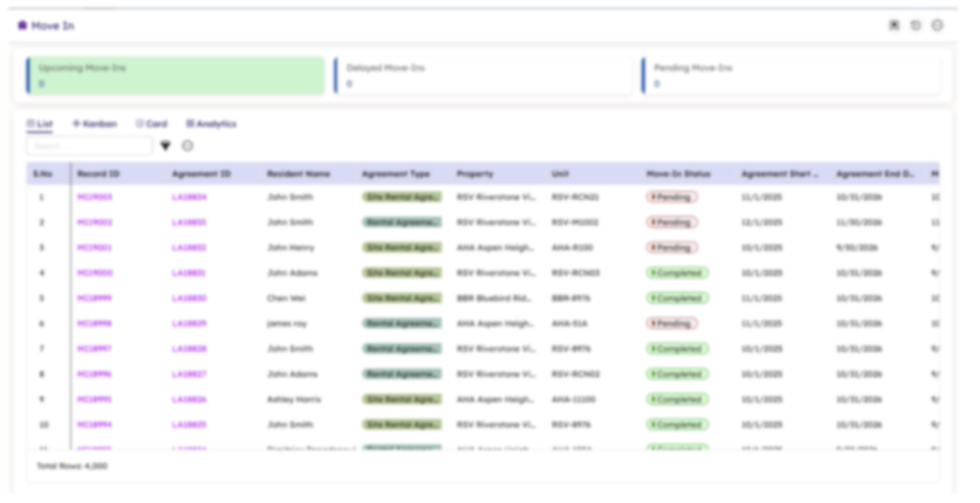Open the Analytics view tab
Image resolution: width=980 pixels, height=503 pixels.
211,124
